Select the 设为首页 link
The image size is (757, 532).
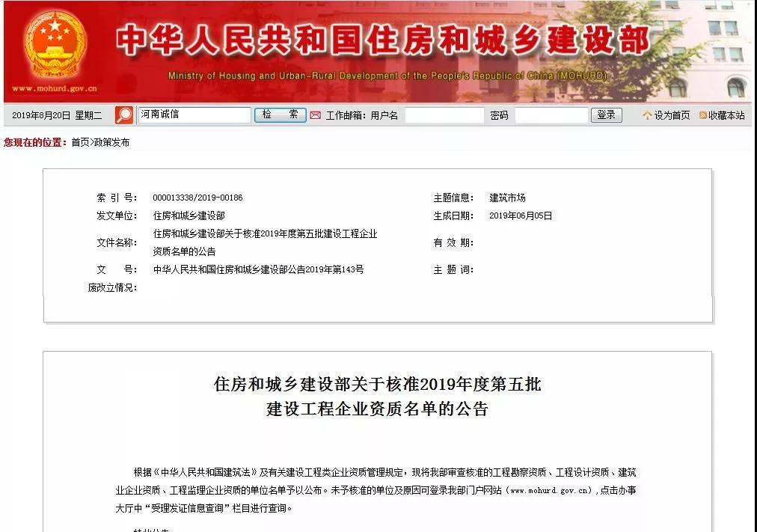tap(672, 115)
